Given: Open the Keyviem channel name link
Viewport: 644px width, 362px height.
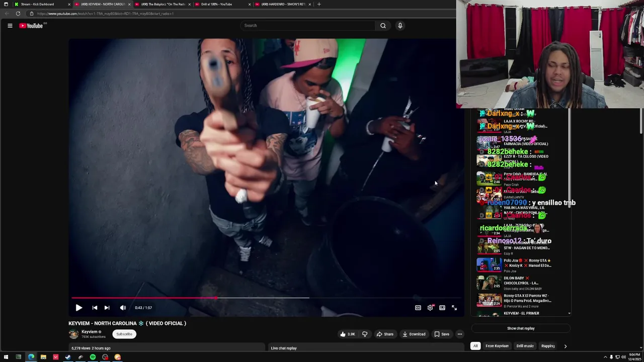Looking at the screenshot, I should (90, 332).
